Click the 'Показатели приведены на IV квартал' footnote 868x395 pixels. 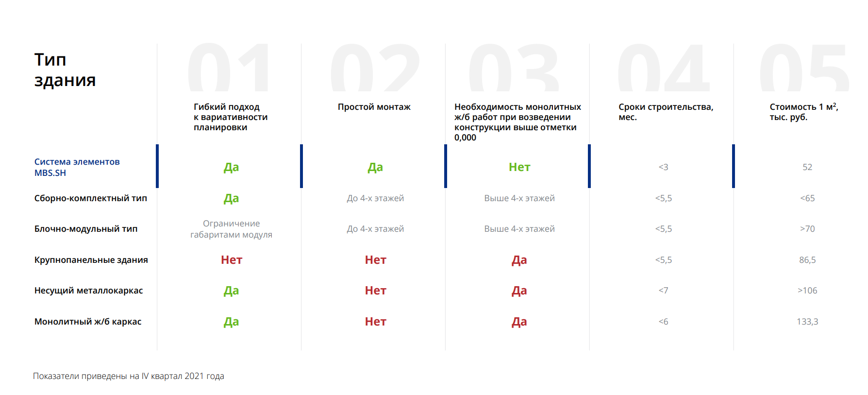(128, 376)
